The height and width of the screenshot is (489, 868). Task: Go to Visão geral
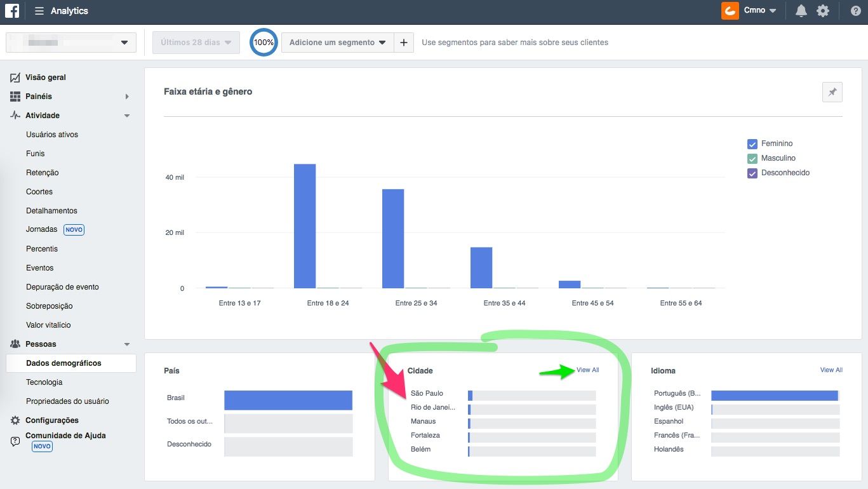coord(46,77)
